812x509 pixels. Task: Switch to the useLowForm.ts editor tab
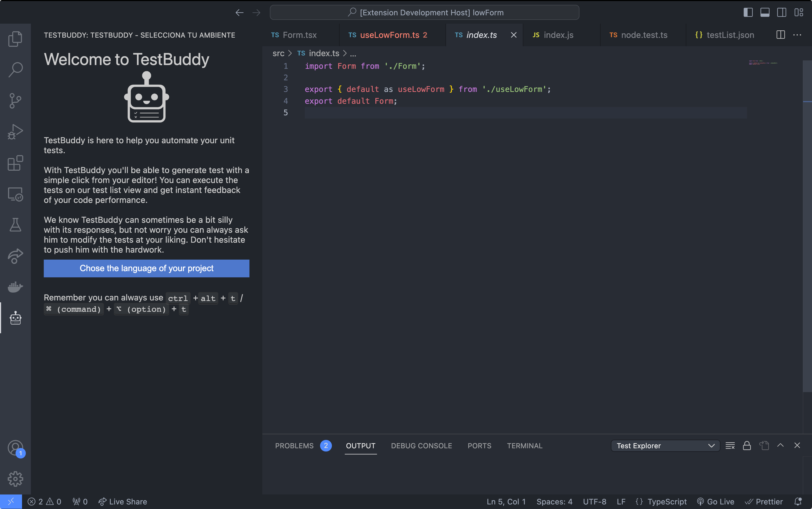[x=390, y=35]
